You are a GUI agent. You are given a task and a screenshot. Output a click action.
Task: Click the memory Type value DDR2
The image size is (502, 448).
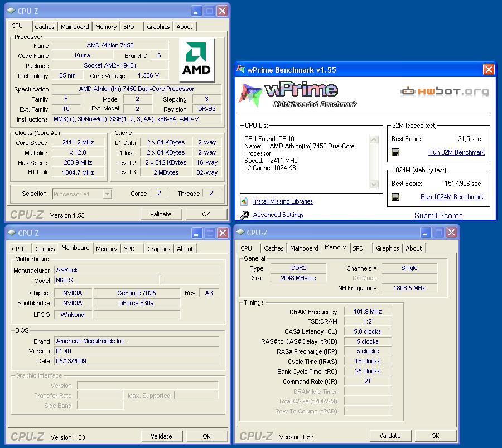299,268
